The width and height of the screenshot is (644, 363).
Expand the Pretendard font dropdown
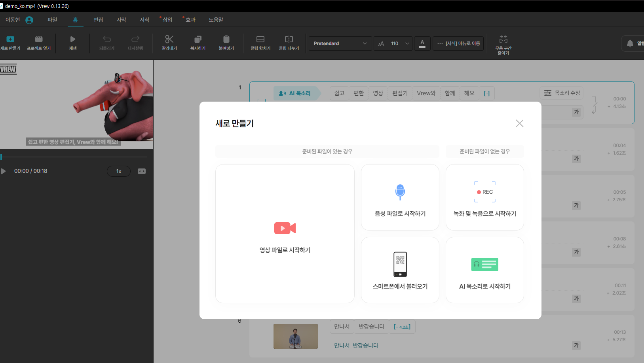click(x=340, y=43)
